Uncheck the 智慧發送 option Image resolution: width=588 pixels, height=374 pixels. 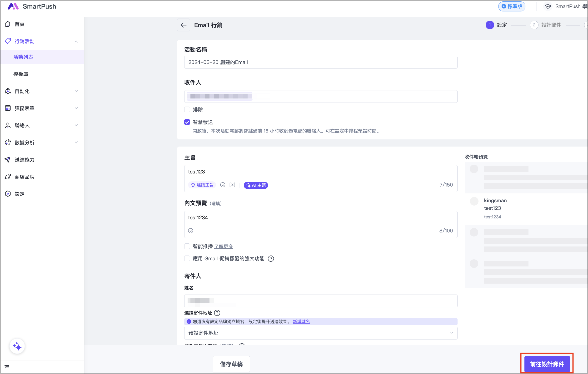pos(187,122)
